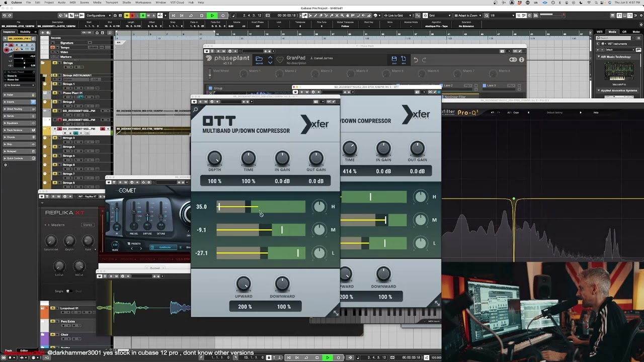Viewport: 644px width, 362px height.
Task: Click the Upward value field showing 200 %
Action: [245, 307]
